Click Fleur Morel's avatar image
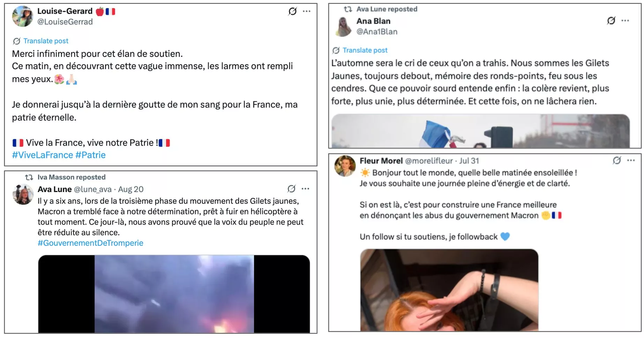644x338 pixels. tap(345, 166)
